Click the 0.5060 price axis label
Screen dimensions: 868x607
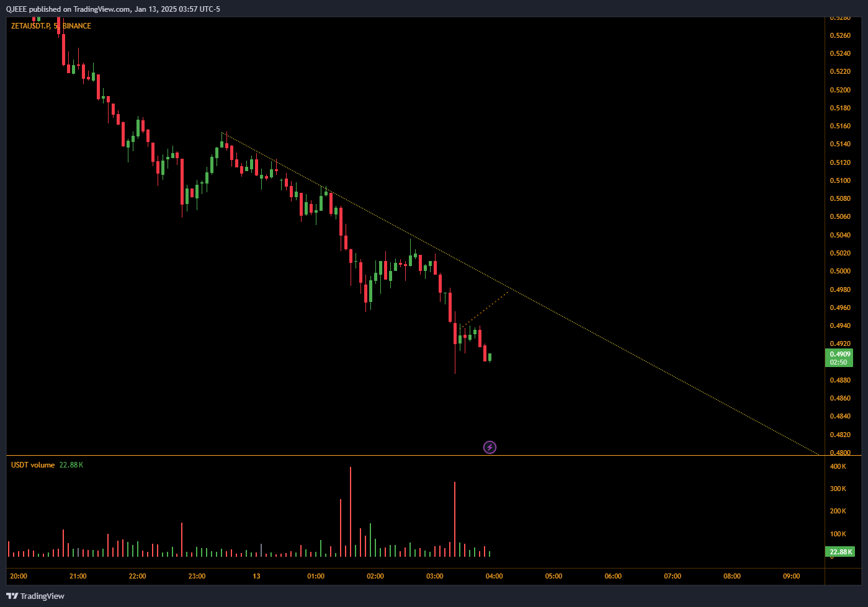pyautogui.click(x=840, y=216)
